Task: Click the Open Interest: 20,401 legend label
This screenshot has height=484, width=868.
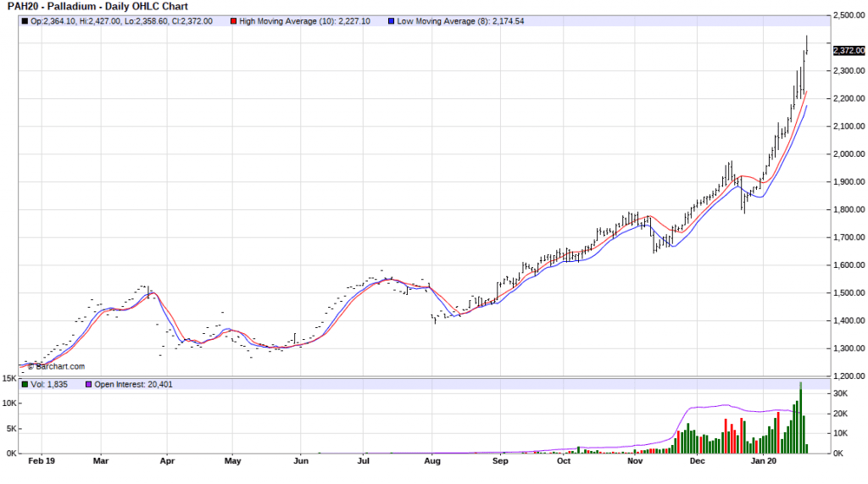Action: 134,385
